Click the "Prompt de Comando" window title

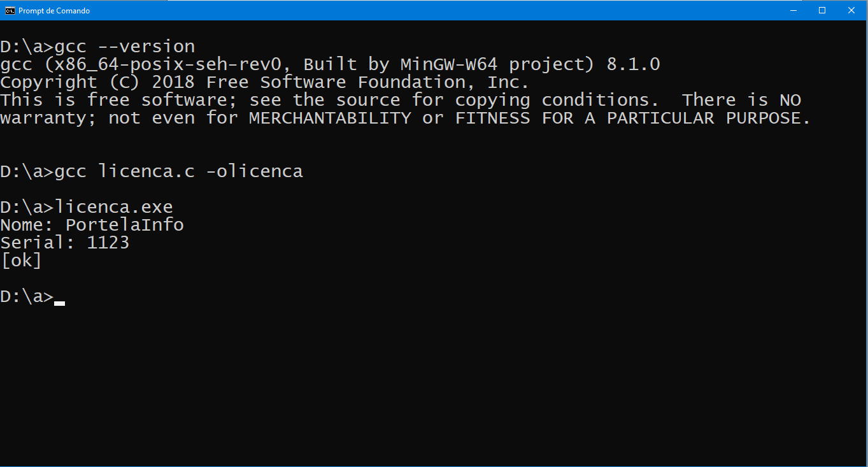tap(54, 10)
